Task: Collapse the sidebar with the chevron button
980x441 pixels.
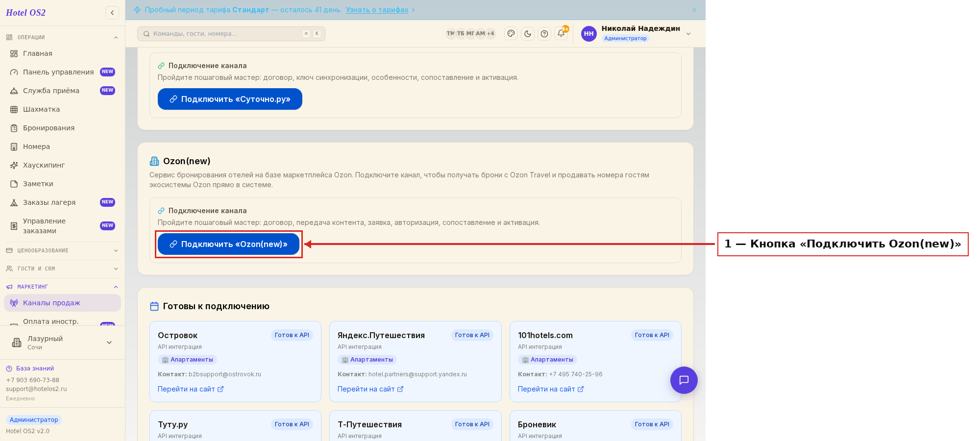Action: click(x=112, y=13)
